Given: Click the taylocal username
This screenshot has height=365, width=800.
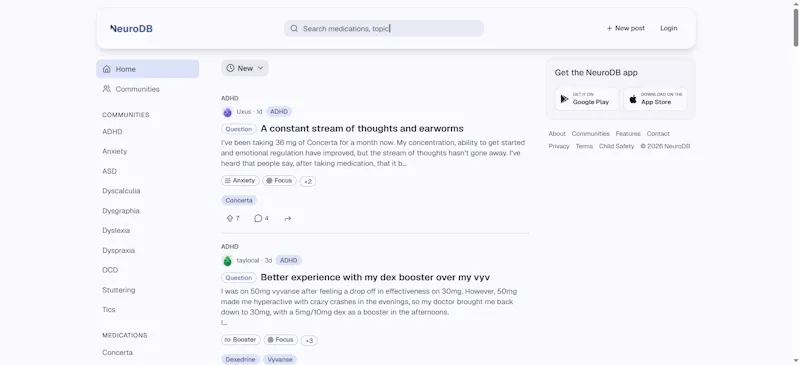Looking at the screenshot, I should point(248,260).
